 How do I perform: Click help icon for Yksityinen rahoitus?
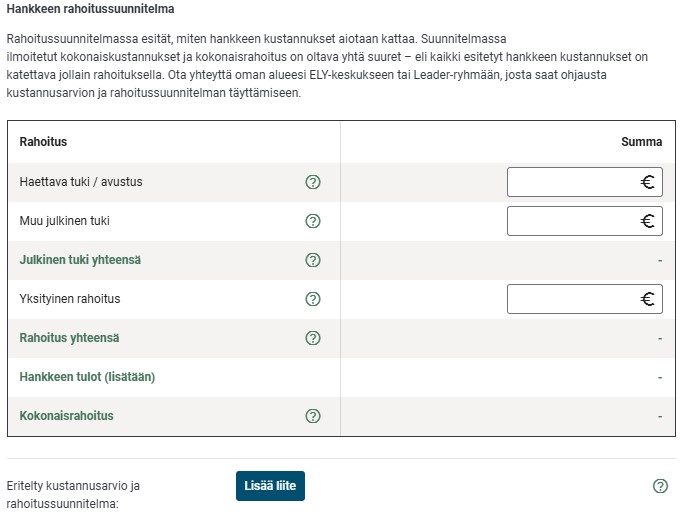(313, 299)
